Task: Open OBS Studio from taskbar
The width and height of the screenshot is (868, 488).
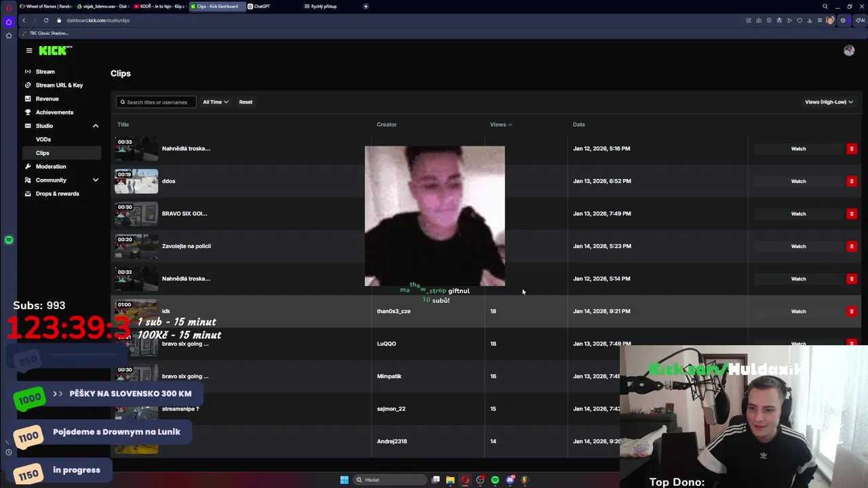Action: tap(480, 480)
